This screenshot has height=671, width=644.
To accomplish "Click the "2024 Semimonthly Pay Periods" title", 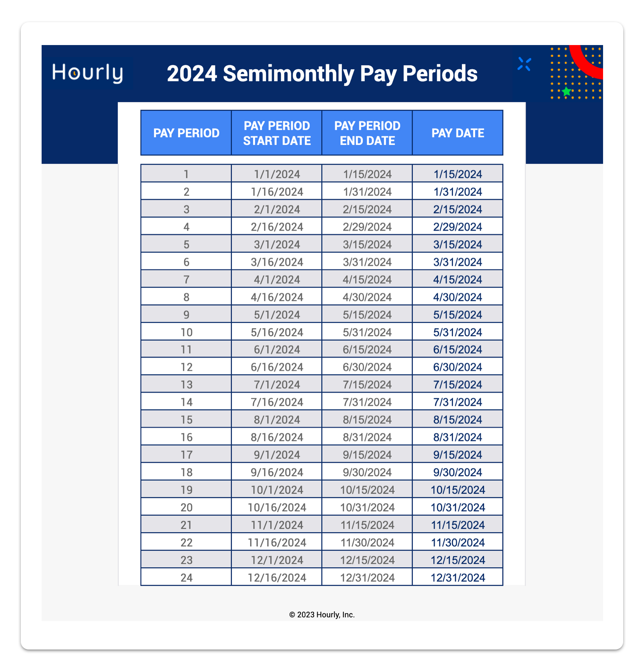I will [x=322, y=74].
